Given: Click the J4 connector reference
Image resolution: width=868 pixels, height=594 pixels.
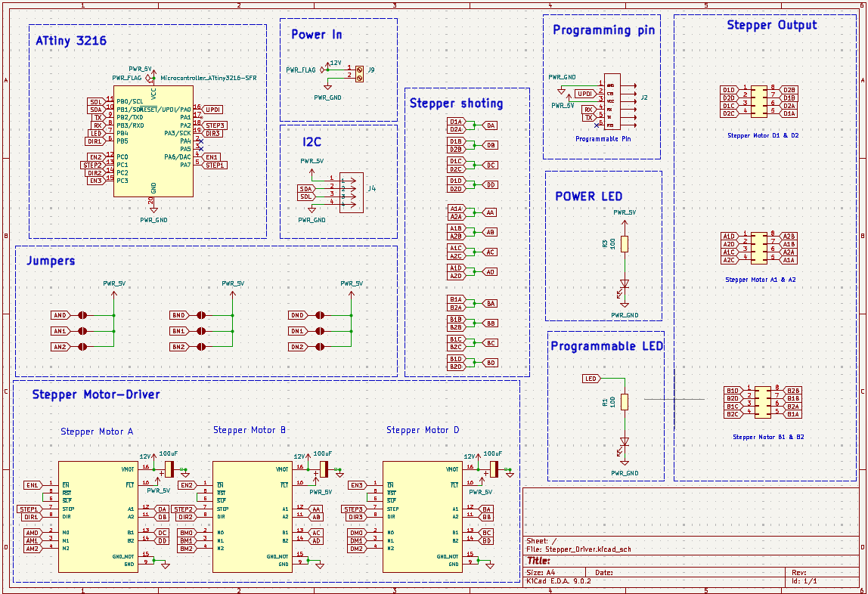Looking at the screenshot, I should tap(371, 189).
